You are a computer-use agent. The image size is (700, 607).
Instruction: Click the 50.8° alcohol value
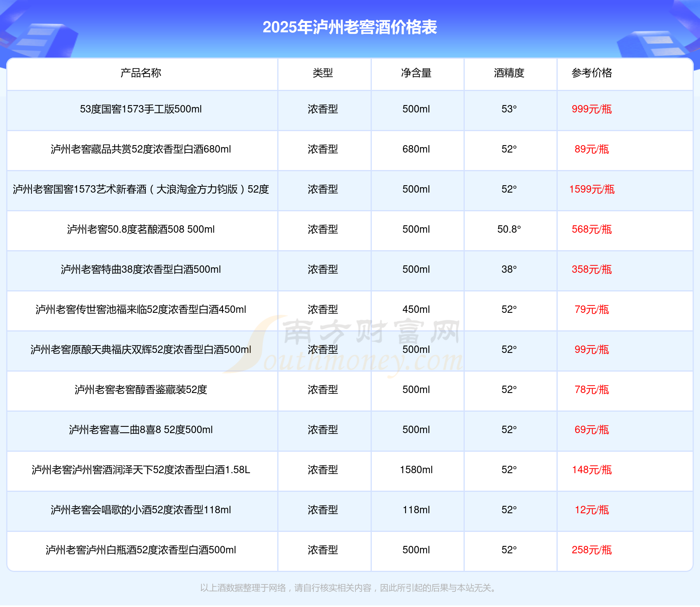coord(509,229)
